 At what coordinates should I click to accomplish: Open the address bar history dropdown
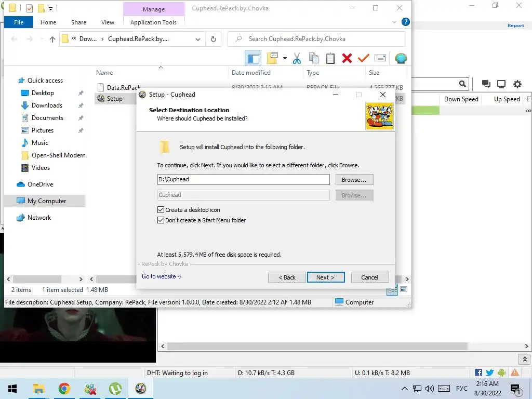198,39
